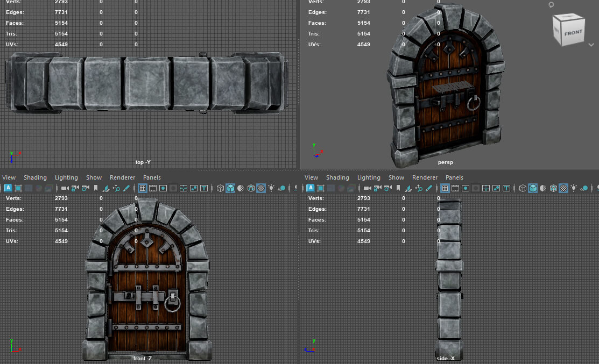Viewport: 599px width, 364px height.
Task: Click Select Camera icon in front view panel
Action: (x=65, y=188)
